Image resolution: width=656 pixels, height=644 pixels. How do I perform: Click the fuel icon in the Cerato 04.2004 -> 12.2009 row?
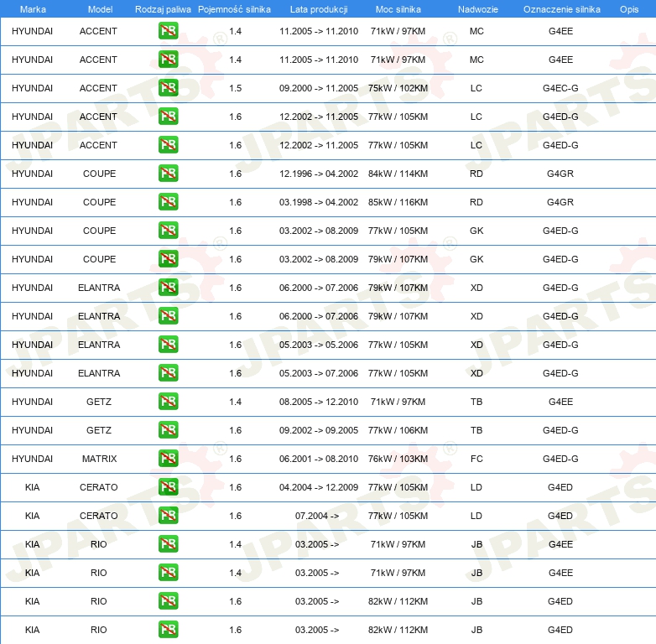168,486
